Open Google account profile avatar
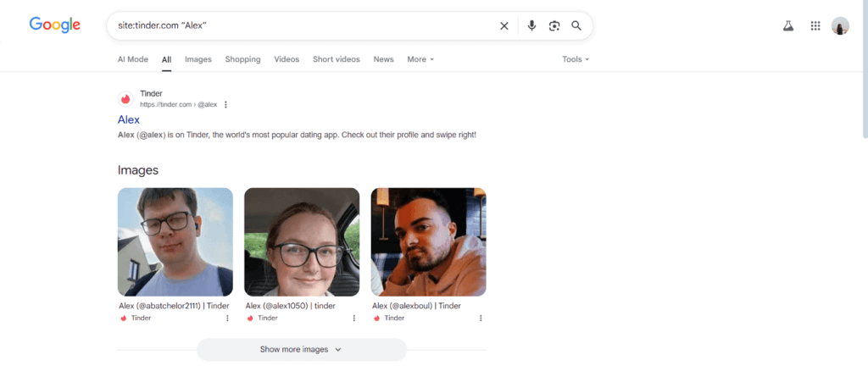This screenshot has height=371, width=868. click(840, 26)
